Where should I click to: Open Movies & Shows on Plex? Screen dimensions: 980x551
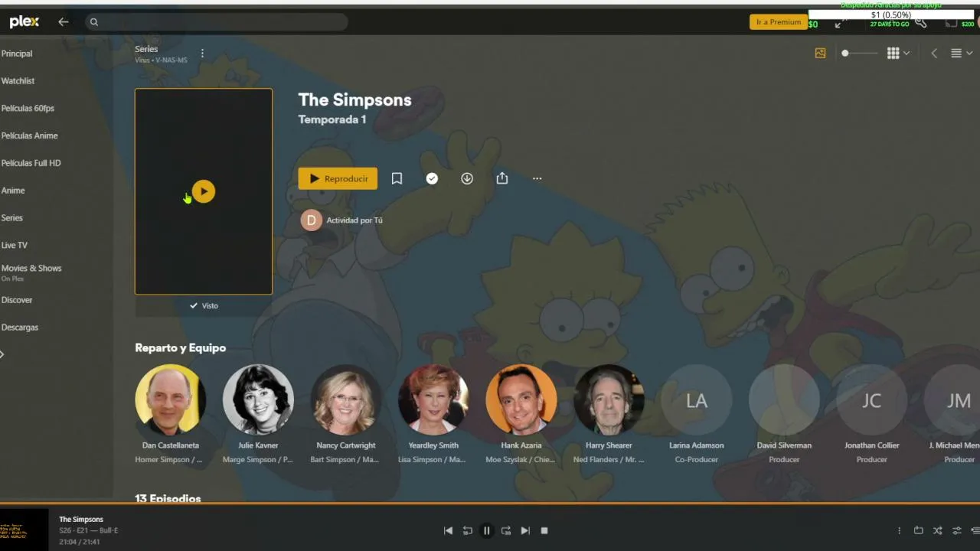pyautogui.click(x=31, y=272)
